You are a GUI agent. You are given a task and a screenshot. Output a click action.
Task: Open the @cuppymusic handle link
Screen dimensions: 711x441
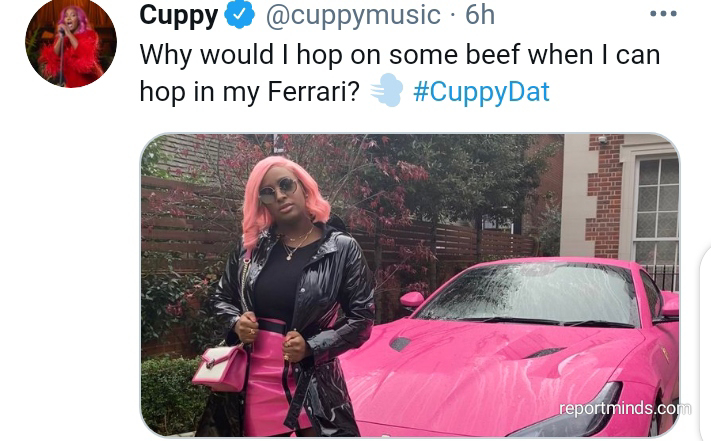(353, 16)
